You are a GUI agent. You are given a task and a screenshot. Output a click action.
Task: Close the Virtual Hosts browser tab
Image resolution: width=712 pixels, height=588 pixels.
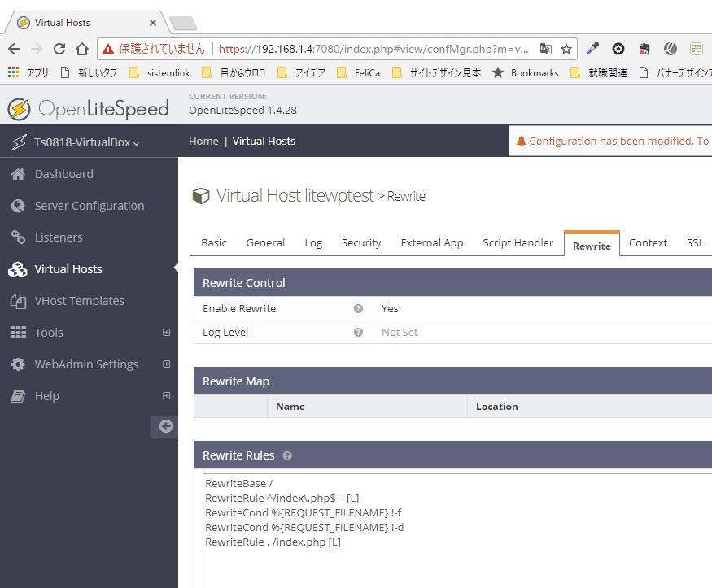(153, 23)
